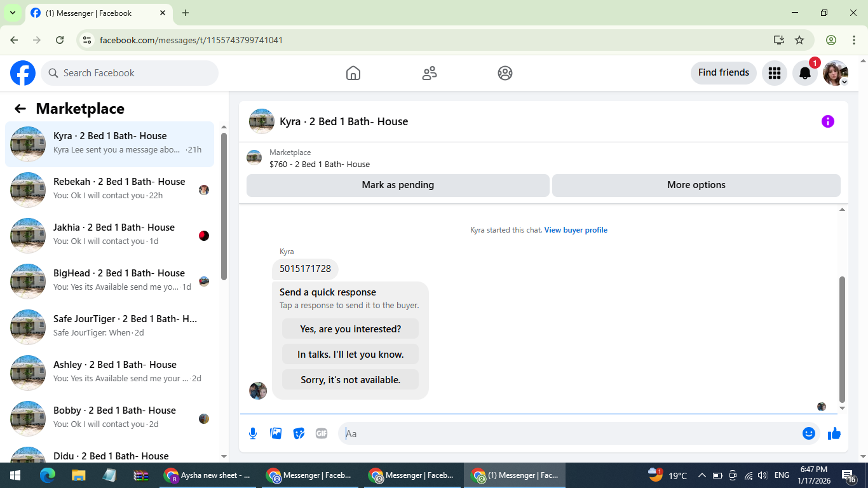The height and width of the screenshot is (488, 868).
Task: Open the Safe JourTiger conversation
Action: pos(109,327)
